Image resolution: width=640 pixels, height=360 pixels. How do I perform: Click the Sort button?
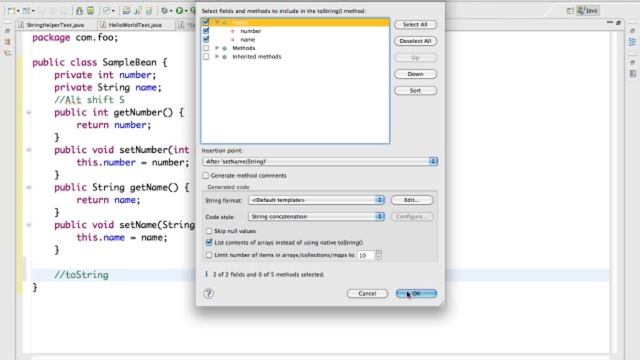pyautogui.click(x=416, y=91)
